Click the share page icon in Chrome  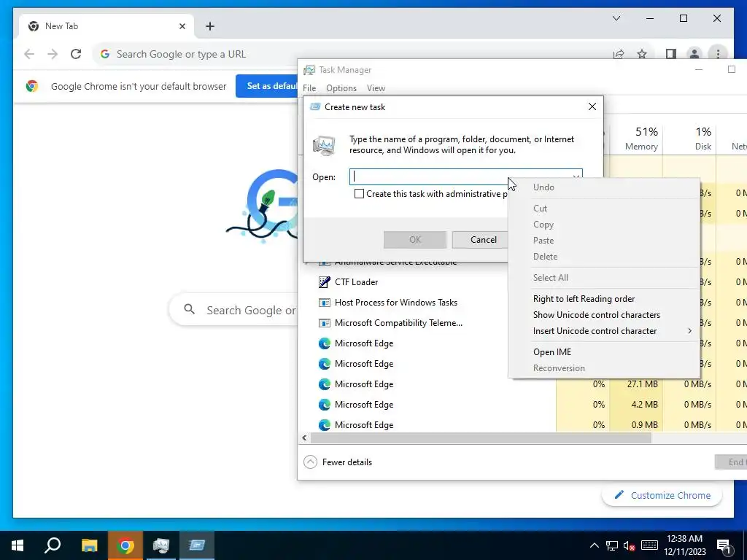tap(619, 54)
